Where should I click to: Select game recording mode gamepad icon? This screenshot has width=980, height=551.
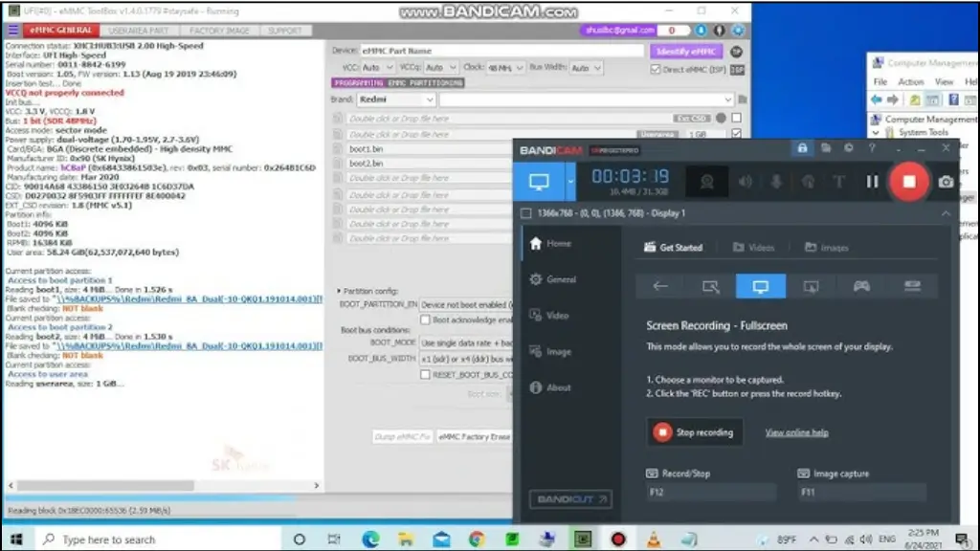[x=862, y=286]
